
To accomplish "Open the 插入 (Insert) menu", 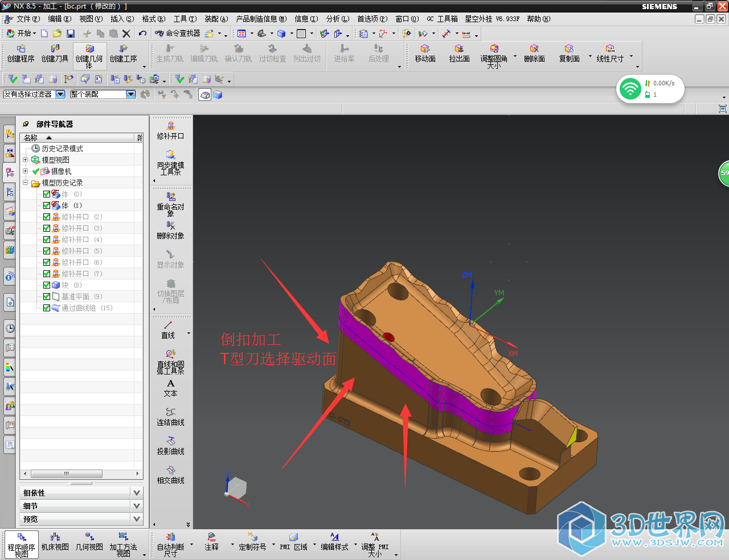I will click(x=122, y=19).
